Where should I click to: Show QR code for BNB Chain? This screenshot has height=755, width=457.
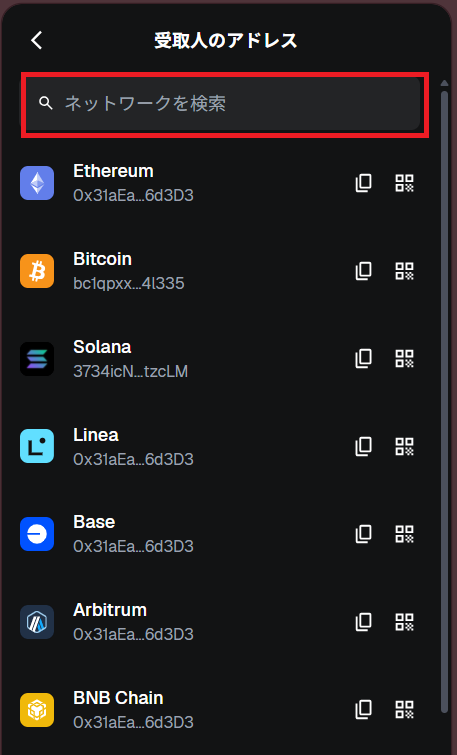pos(405,709)
